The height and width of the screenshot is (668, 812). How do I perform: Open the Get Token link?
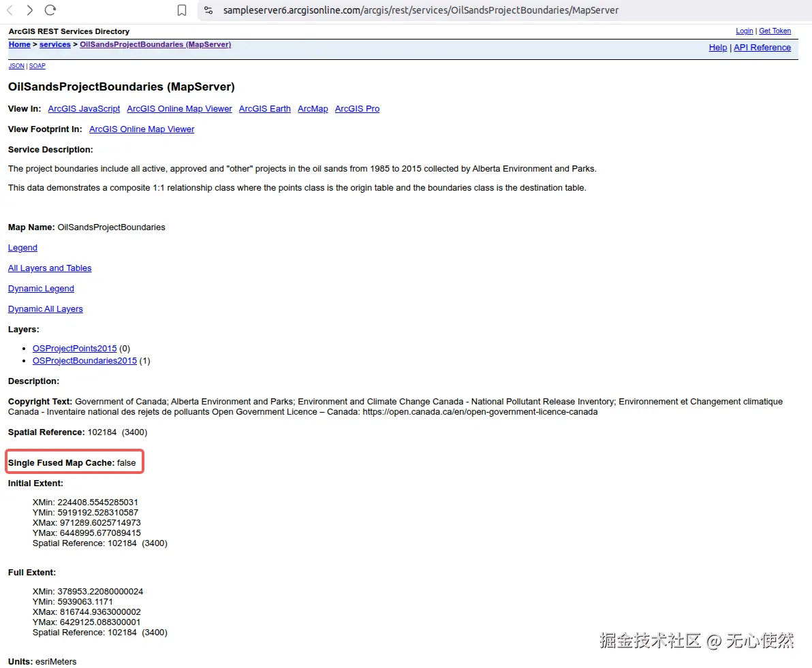(x=775, y=31)
